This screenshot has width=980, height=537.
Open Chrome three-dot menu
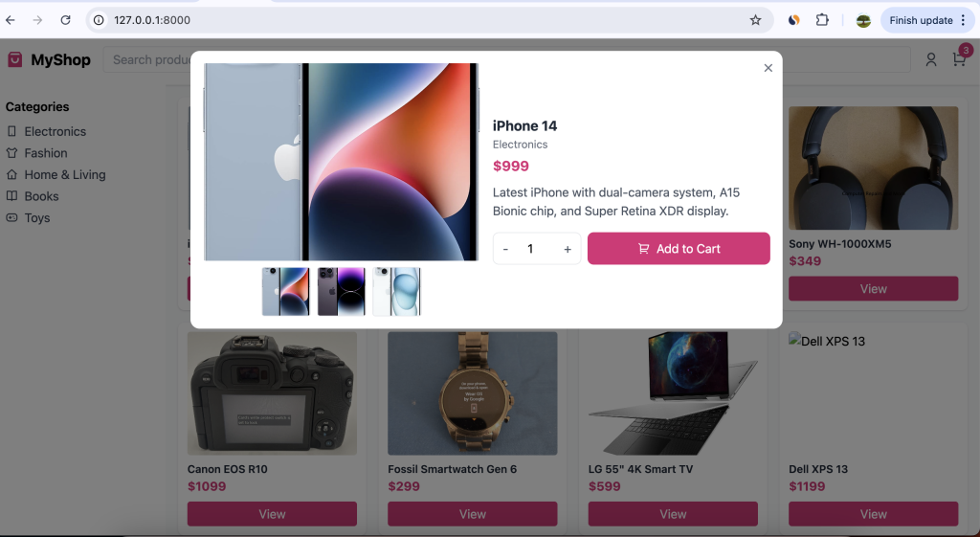click(963, 20)
